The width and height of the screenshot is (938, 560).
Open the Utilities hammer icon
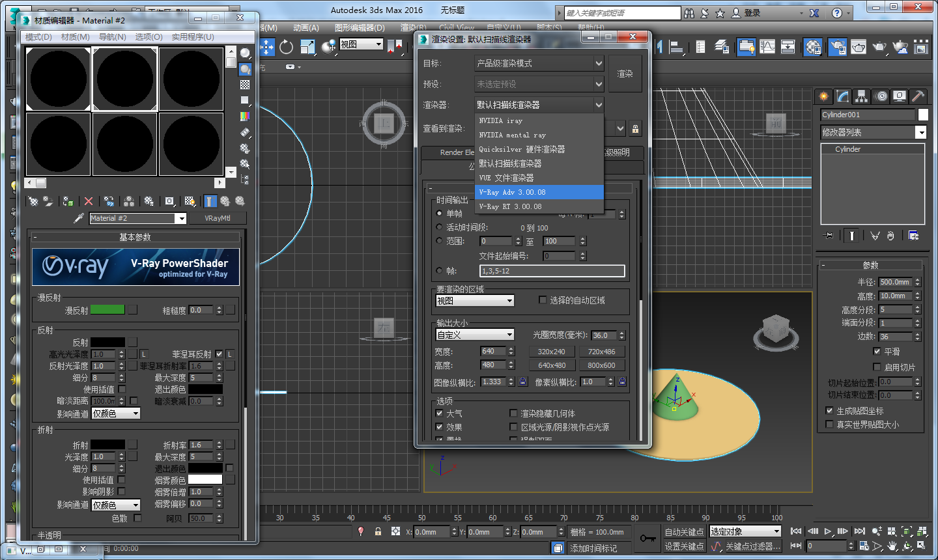coord(918,96)
